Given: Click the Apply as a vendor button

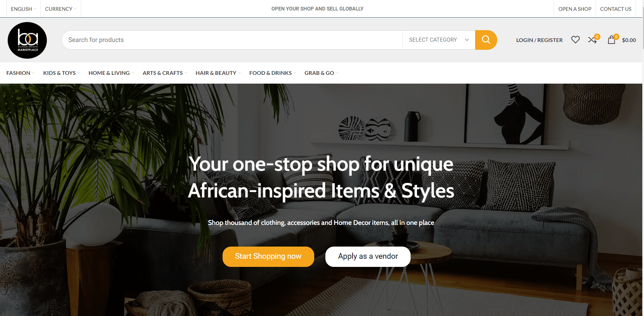Looking at the screenshot, I should (x=368, y=256).
